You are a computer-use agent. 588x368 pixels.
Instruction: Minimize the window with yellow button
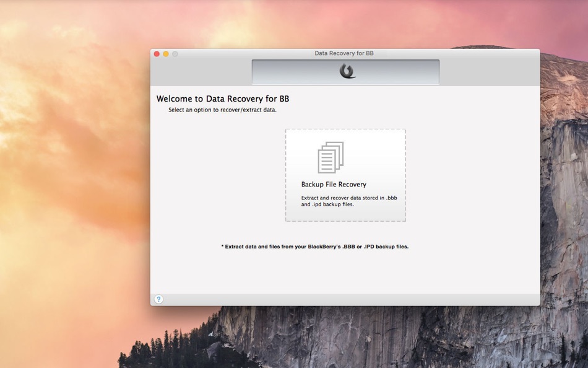(166, 54)
